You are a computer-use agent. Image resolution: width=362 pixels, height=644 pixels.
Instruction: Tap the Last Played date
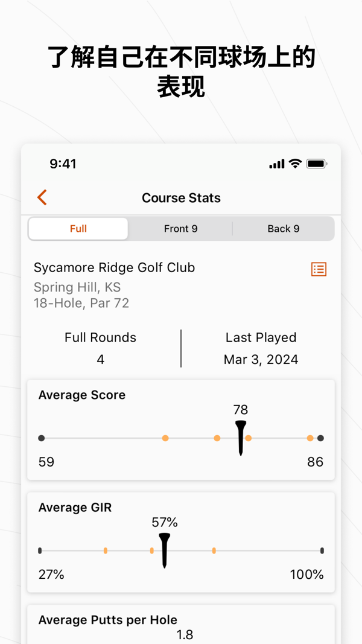point(261,359)
